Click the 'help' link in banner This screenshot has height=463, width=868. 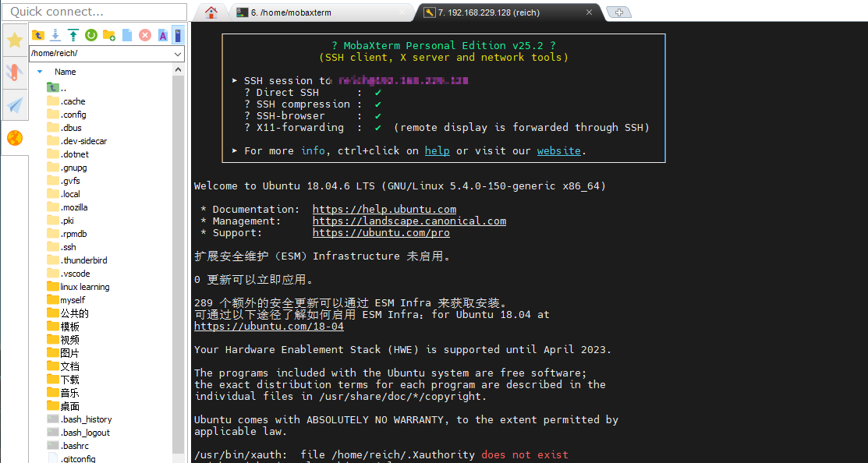tap(438, 151)
